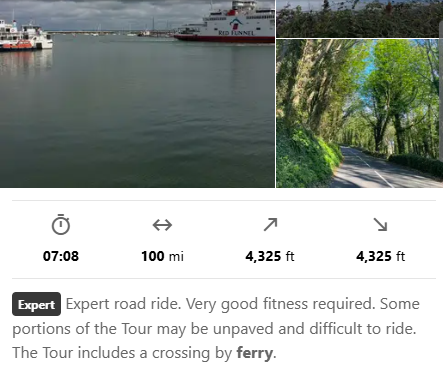Click the Red Funnel logo on the ship
This screenshot has width=443, height=383.
coord(236,27)
